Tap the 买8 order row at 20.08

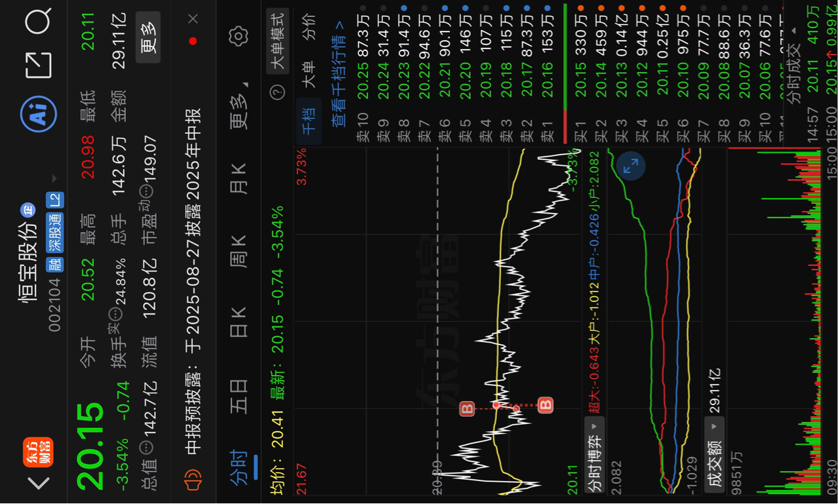pyautogui.click(x=724, y=74)
